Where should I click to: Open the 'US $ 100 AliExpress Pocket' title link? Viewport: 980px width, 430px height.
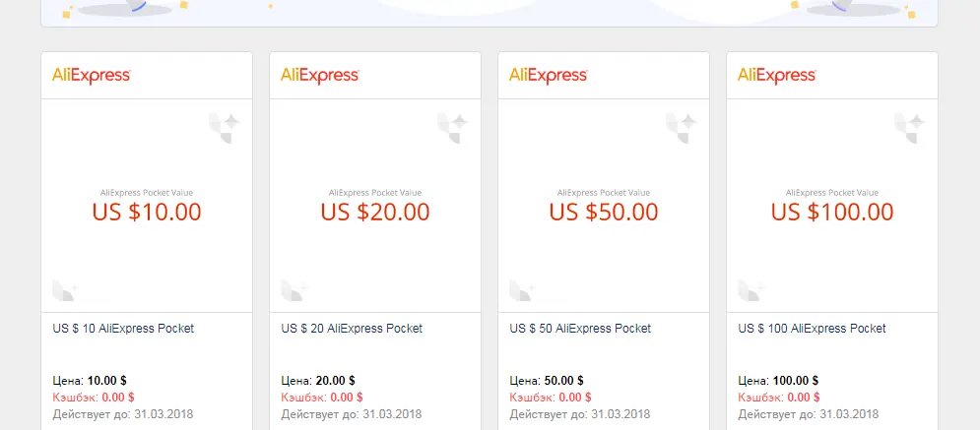pyautogui.click(x=812, y=329)
